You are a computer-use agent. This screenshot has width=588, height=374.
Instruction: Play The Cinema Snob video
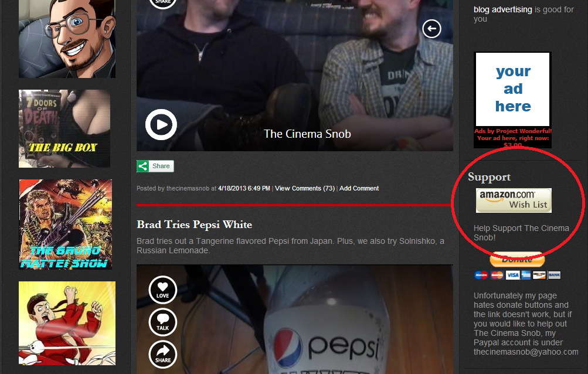[x=161, y=124]
